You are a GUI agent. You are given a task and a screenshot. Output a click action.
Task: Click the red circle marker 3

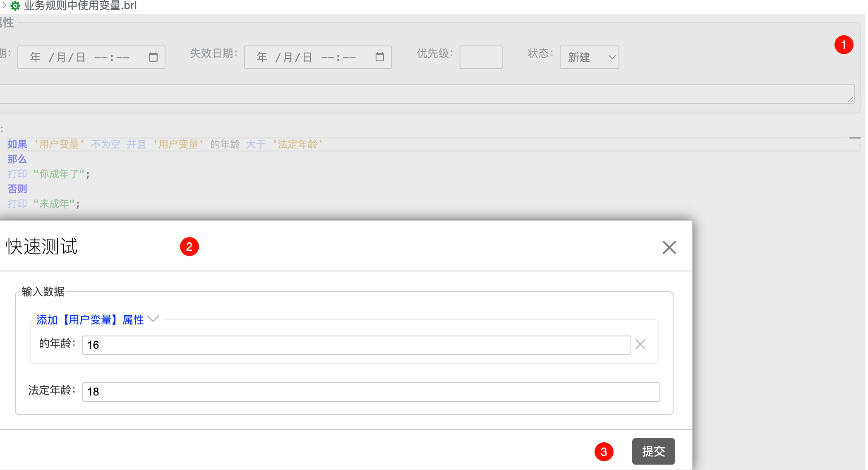click(604, 452)
